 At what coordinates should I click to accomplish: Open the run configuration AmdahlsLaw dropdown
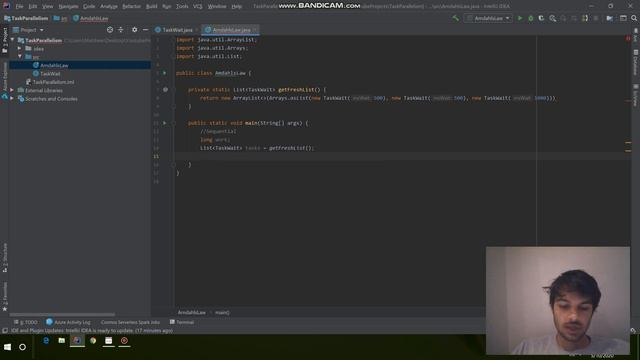click(x=489, y=18)
